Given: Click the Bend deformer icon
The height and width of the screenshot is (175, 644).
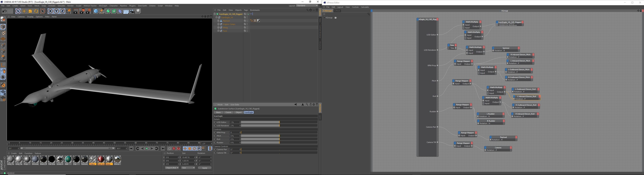Looking at the screenshot, I should click(x=120, y=11).
